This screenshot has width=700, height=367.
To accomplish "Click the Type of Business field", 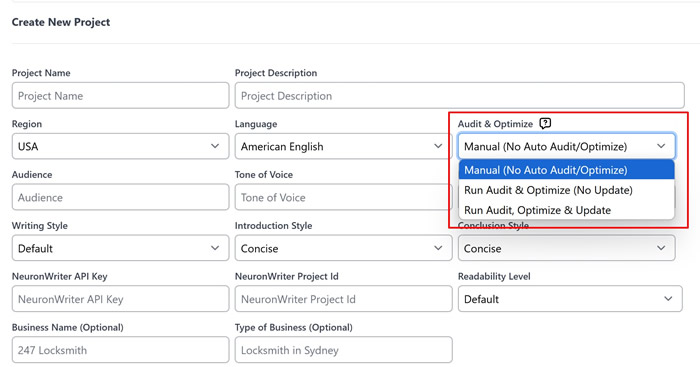I will click(x=343, y=350).
